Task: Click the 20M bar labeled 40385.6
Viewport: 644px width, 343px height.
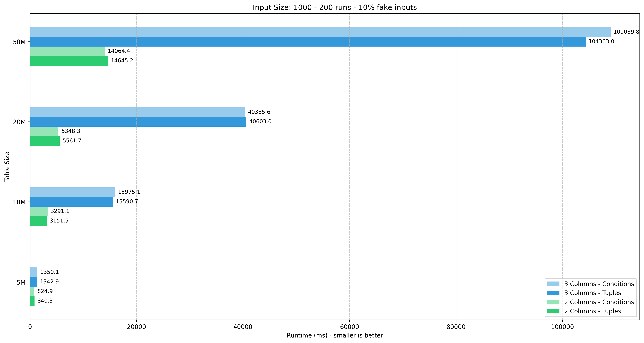Action: pyautogui.click(x=137, y=112)
